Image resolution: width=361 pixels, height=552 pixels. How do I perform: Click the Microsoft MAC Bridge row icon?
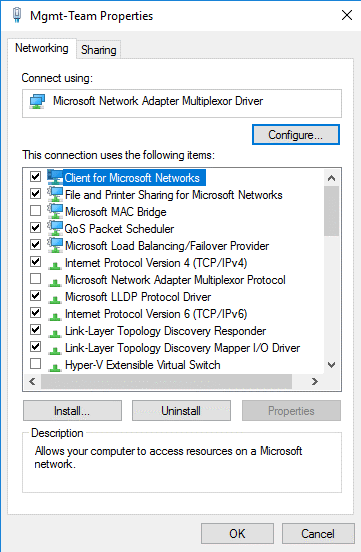[x=55, y=211]
